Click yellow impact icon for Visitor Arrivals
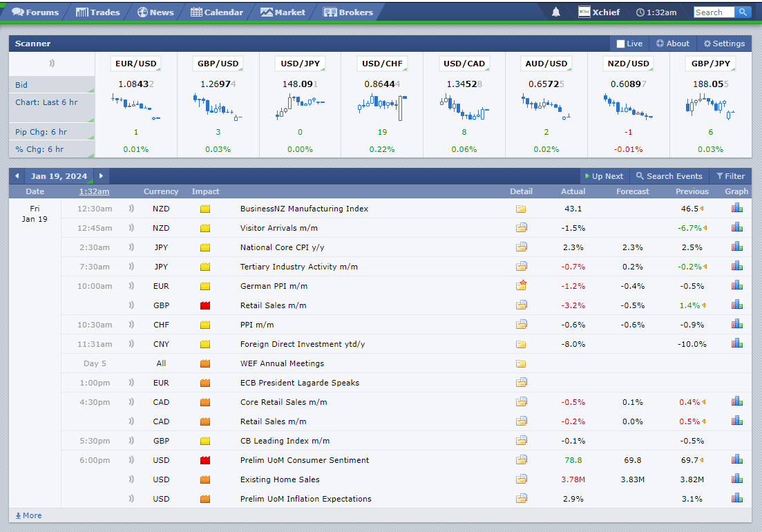762x532 pixels. click(x=205, y=228)
